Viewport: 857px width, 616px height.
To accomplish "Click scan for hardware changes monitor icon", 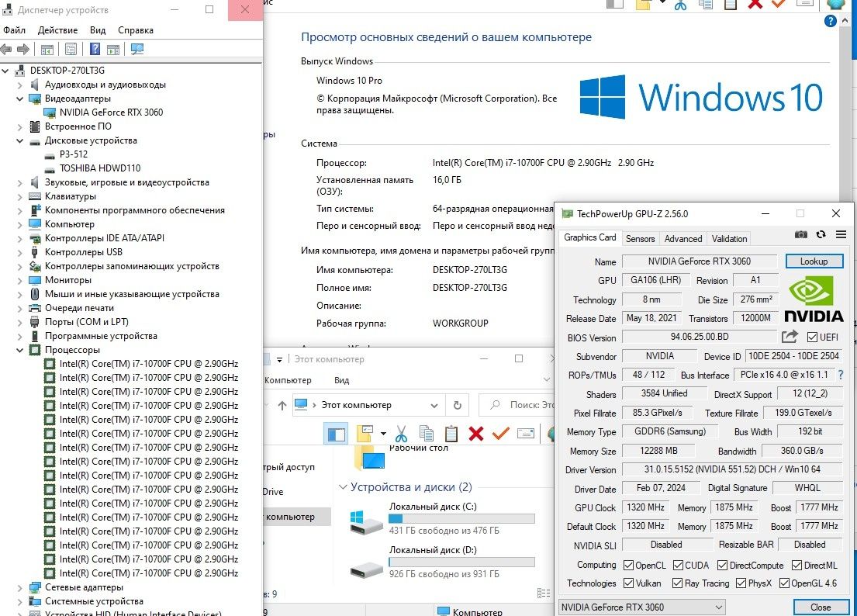I will coord(137,49).
